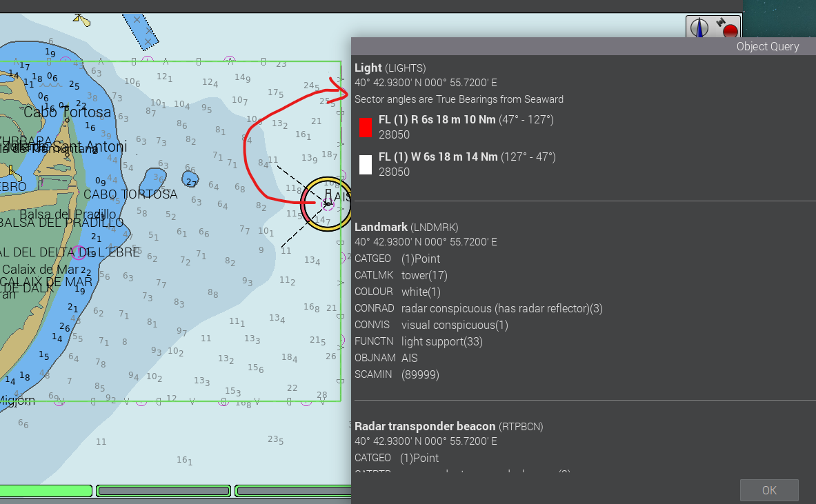Click the FL (1) W 6s 18 m 14 Nm entry

coord(467,157)
